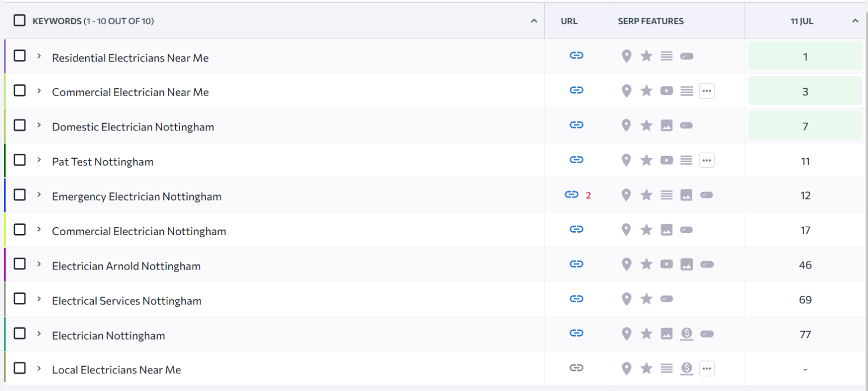Sort by the Keywords column header
This screenshot has width=868, height=391.
[533, 21]
